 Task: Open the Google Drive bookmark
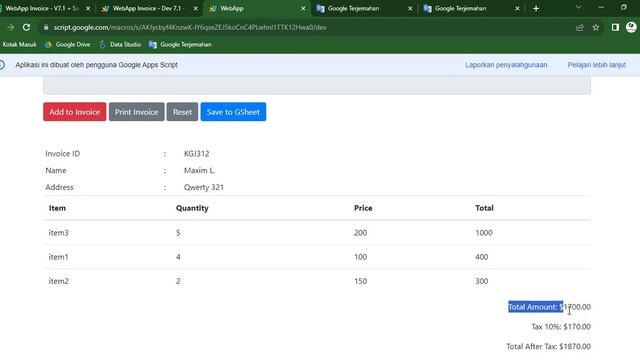point(67,44)
